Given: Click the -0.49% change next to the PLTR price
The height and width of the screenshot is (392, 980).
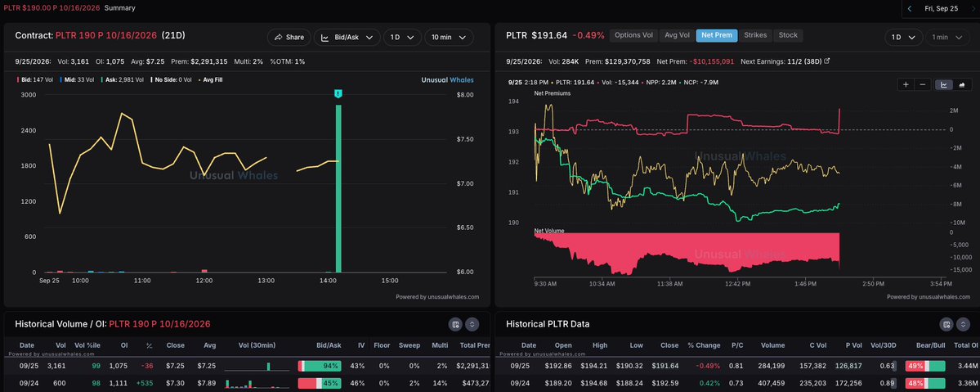Looking at the screenshot, I should pos(588,36).
